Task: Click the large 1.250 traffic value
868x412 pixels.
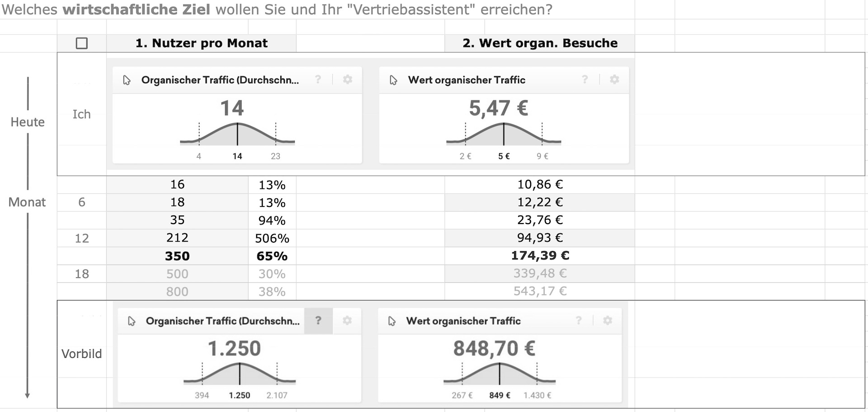Action: click(234, 349)
